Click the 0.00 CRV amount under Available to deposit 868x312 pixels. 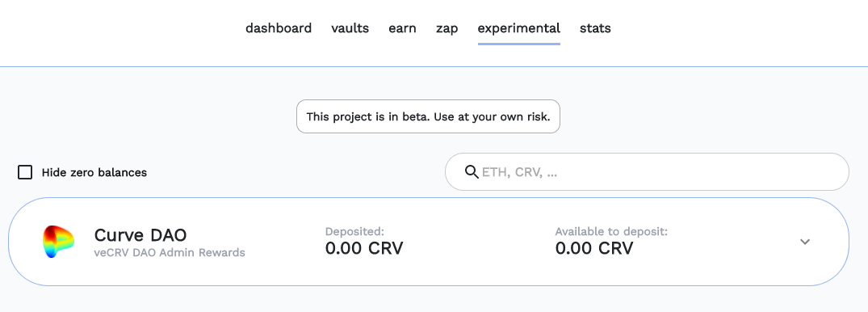(594, 248)
